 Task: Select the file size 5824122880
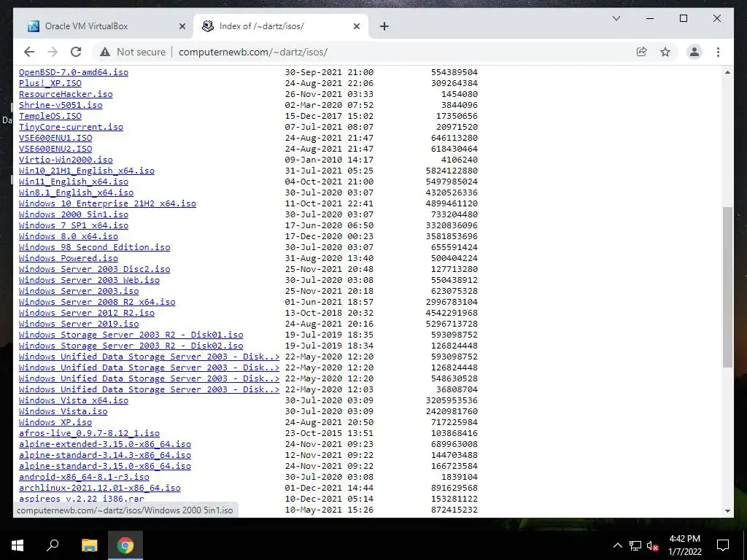(452, 171)
